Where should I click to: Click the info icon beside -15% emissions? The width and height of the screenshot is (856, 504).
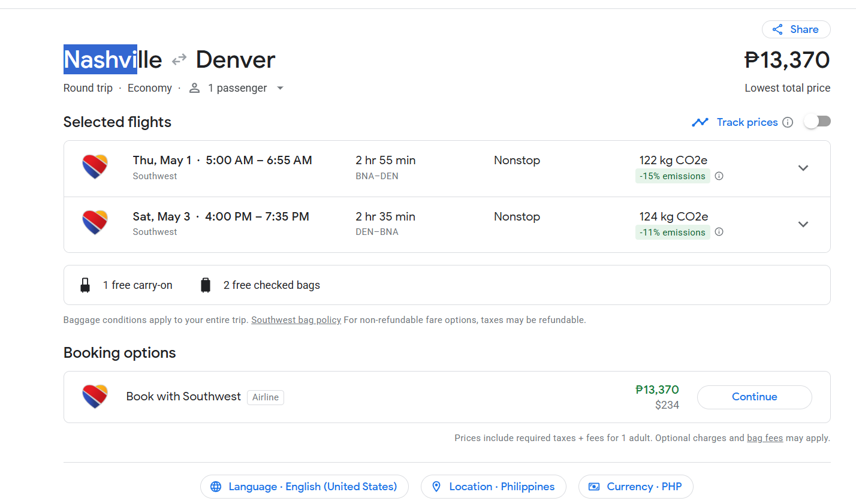(x=719, y=176)
